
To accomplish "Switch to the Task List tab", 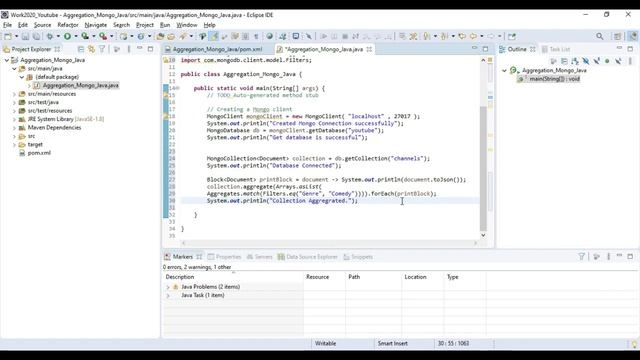I will click(x=556, y=49).
